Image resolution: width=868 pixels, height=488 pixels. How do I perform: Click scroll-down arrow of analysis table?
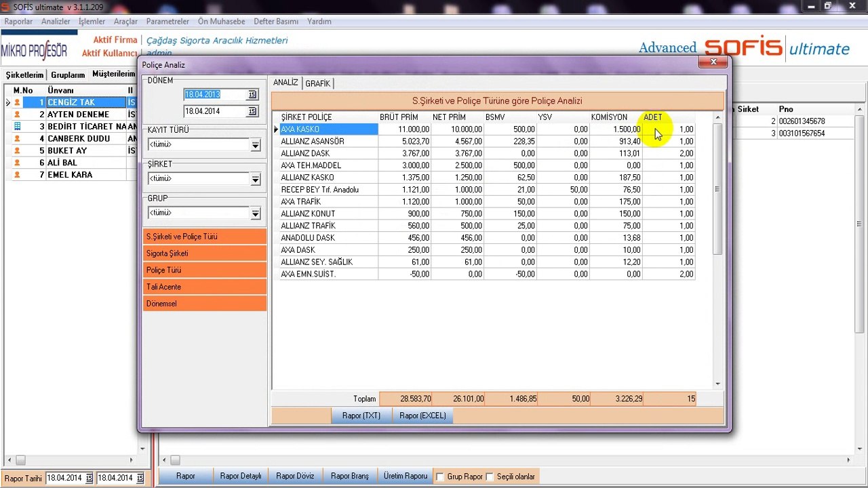point(717,384)
